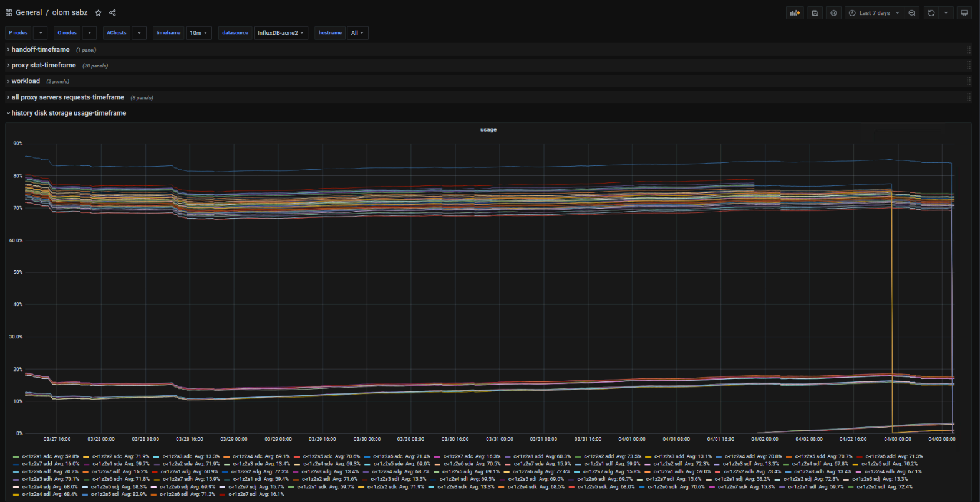Viewport: 980px width, 502px height.
Task: Toggle c-r1z2s7 sdl legend entry
Action: pyautogui.click(x=243, y=494)
